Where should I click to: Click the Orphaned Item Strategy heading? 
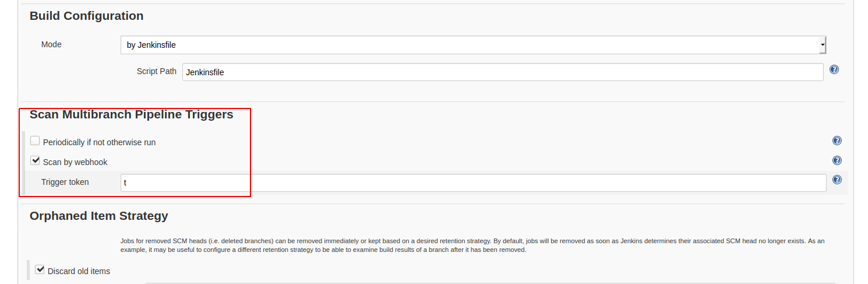[x=99, y=216]
